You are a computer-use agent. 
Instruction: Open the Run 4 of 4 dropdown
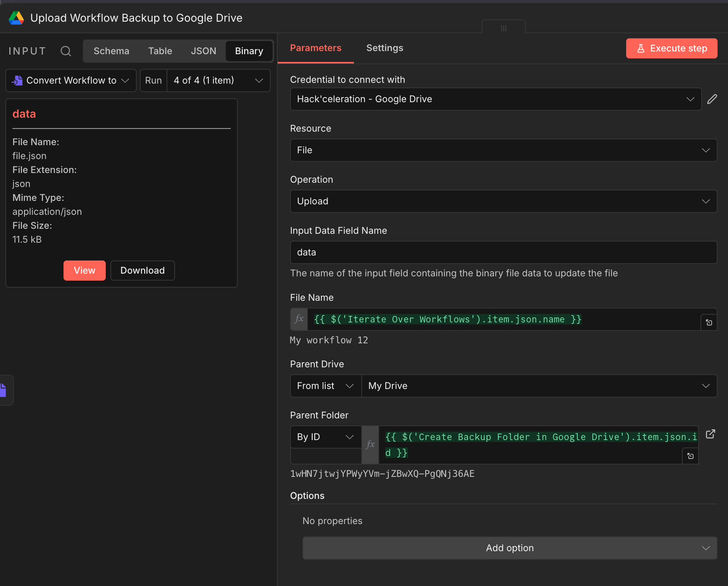click(218, 81)
